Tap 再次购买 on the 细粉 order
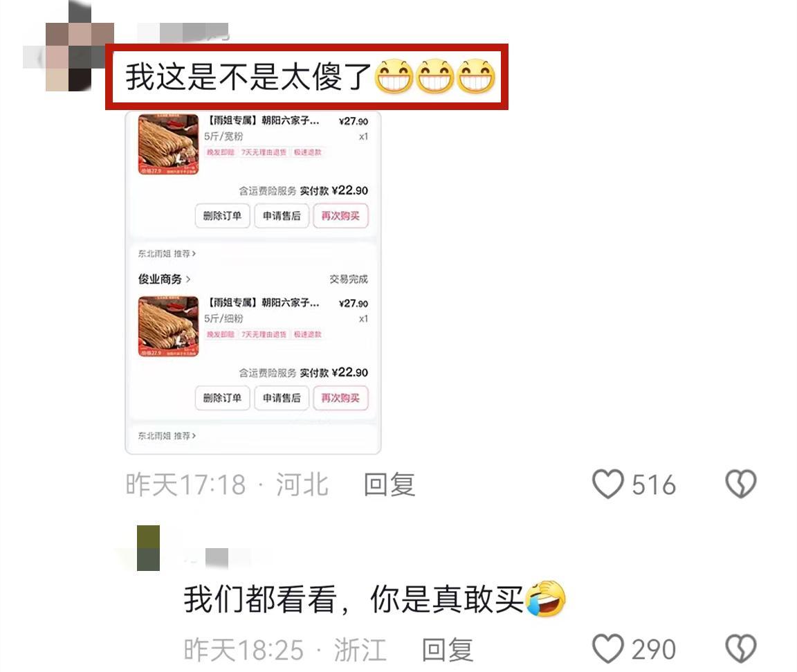The height and width of the screenshot is (672, 797). click(340, 398)
